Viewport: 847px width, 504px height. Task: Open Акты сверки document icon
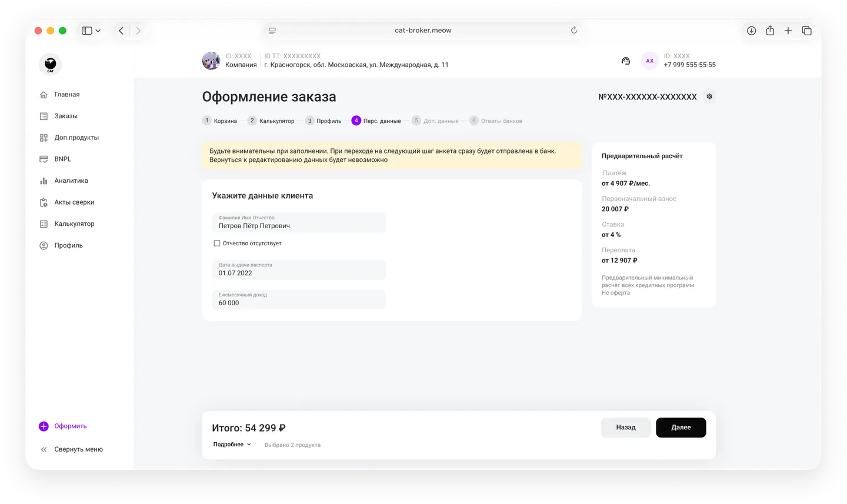[44, 202]
